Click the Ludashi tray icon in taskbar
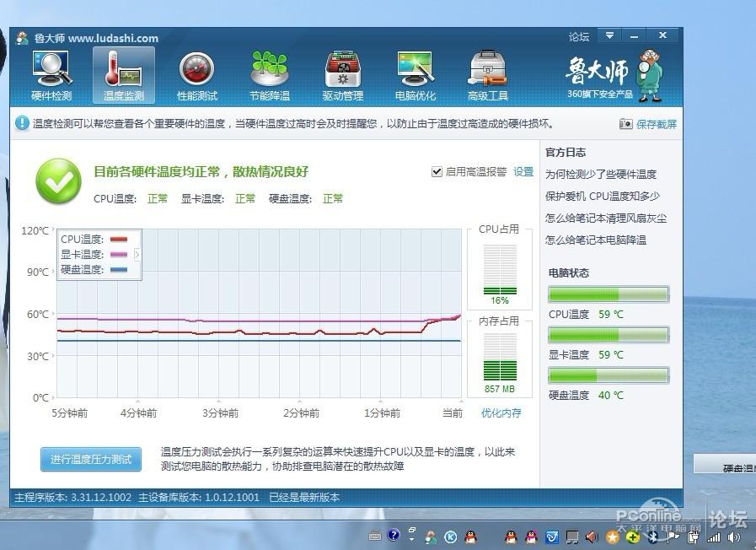This screenshot has height=550, width=756. [431, 537]
